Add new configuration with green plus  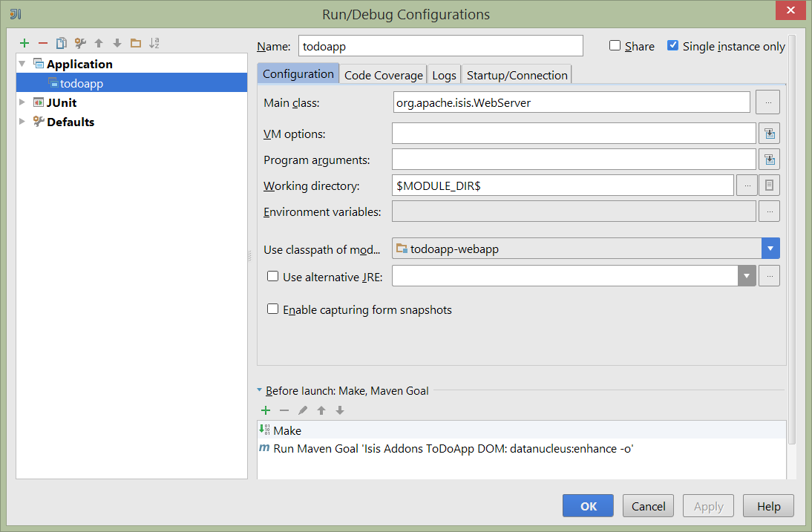coord(24,43)
